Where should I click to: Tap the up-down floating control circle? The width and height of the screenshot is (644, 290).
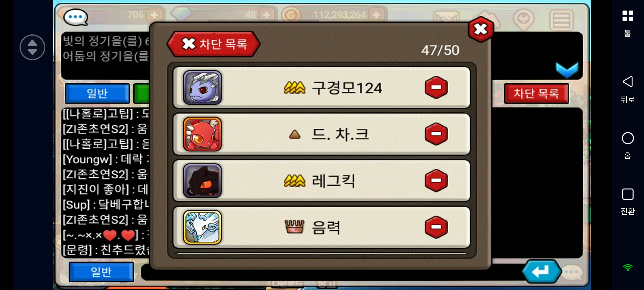(32, 47)
